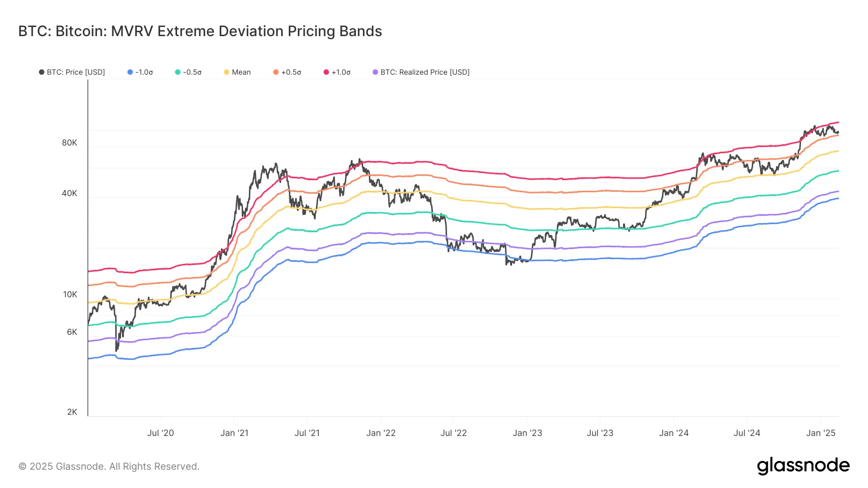Click the 80K y-axis label

(x=69, y=143)
